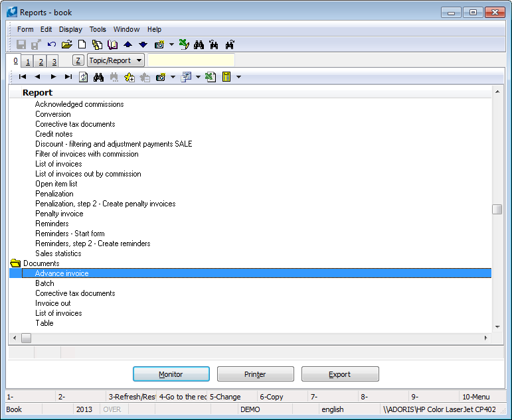Click the undo arrow icon
Viewport: 512px width, 420px height.
[x=51, y=44]
